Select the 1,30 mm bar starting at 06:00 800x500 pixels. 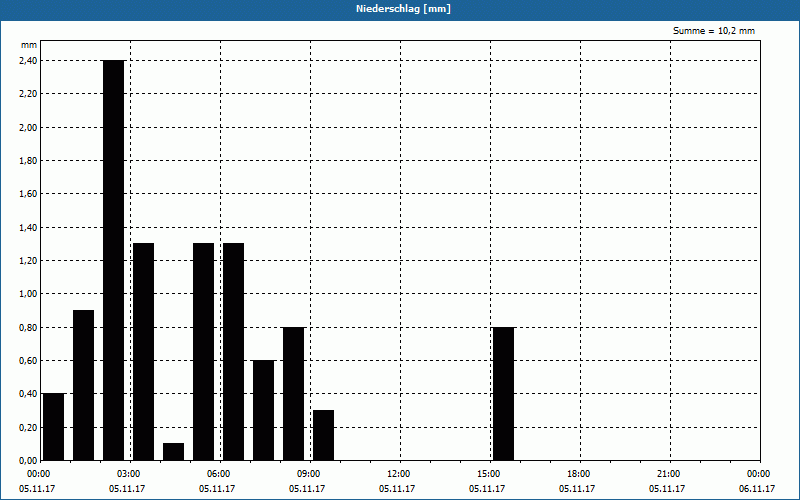234,352
